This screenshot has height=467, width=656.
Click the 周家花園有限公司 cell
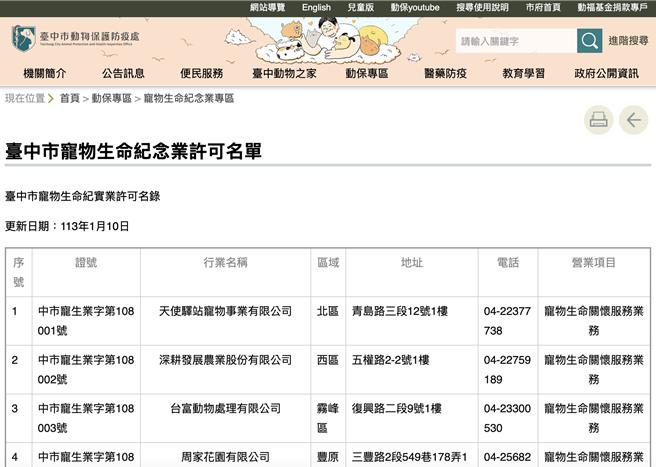[x=226, y=457]
